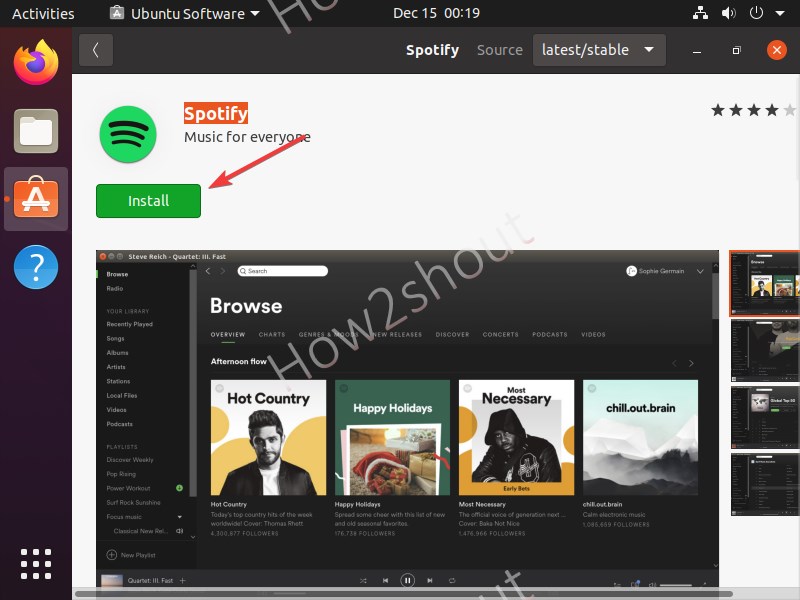The height and width of the screenshot is (600, 800).
Task: Expand the system menu arrow
Action: click(780, 13)
